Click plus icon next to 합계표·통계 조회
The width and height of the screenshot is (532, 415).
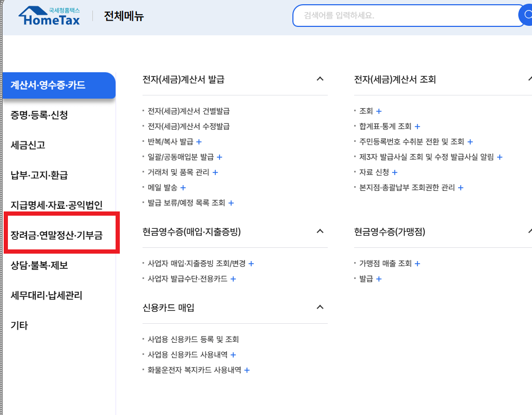[x=417, y=127]
